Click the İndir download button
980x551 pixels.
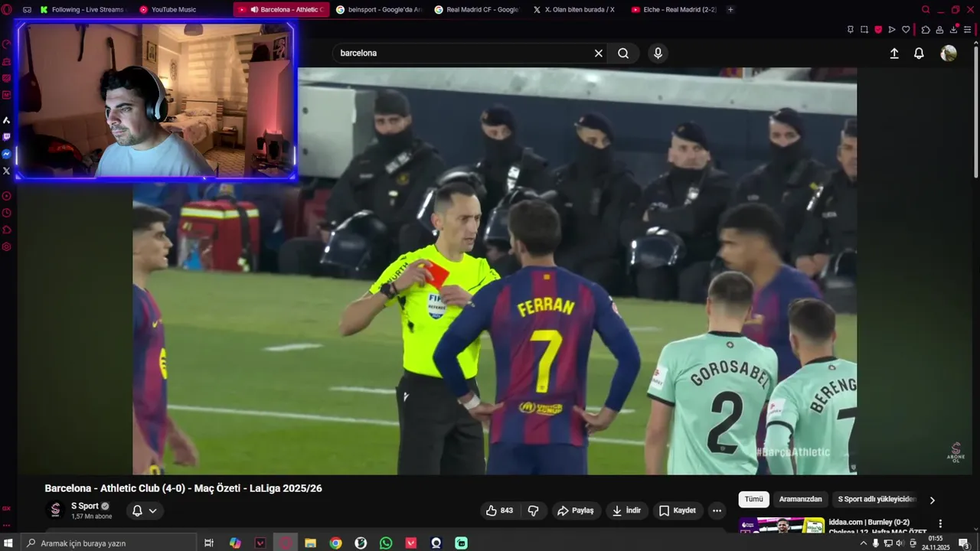[x=626, y=510]
